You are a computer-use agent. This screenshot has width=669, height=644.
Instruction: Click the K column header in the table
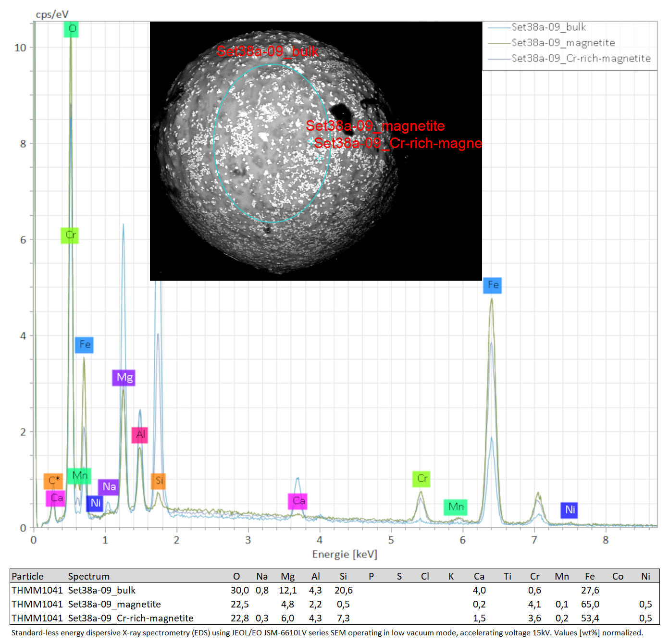point(451,576)
